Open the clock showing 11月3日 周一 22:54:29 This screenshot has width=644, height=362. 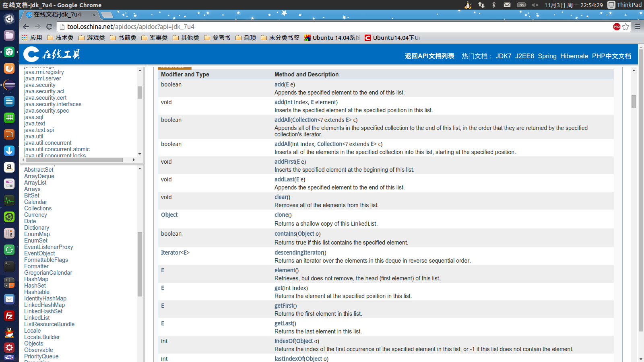pos(573,5)
